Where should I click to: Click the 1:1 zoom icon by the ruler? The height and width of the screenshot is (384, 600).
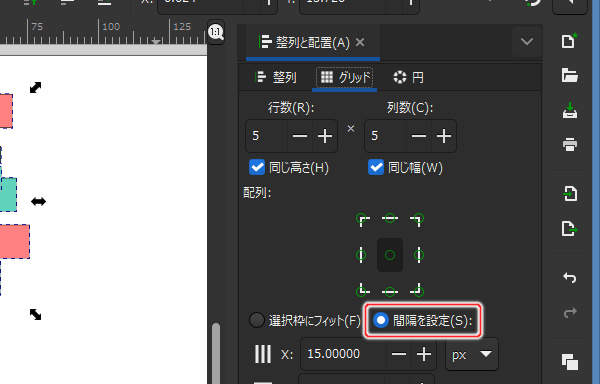click(x=216, y=32)
